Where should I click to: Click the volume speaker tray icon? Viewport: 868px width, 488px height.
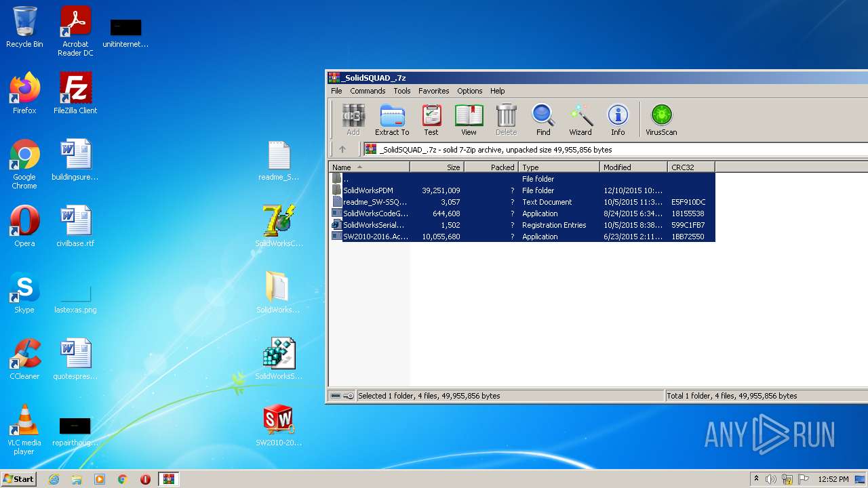click(x=771, y=479)
